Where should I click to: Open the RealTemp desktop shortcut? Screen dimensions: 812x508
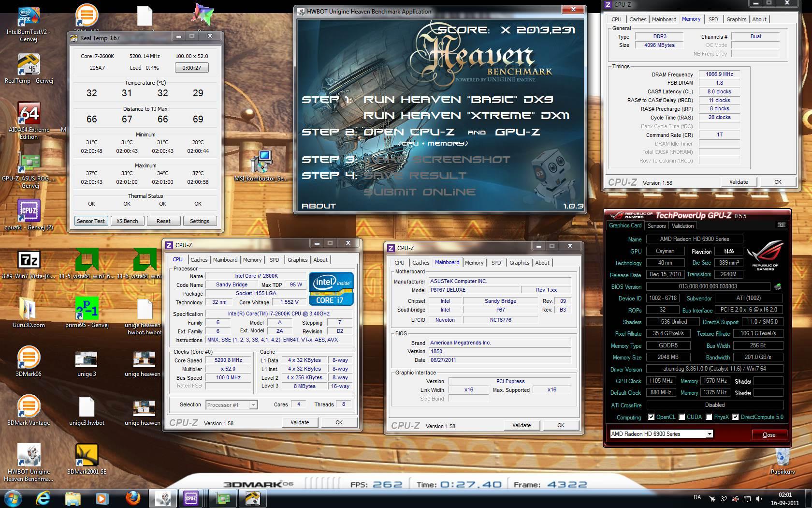click(29, 69)
